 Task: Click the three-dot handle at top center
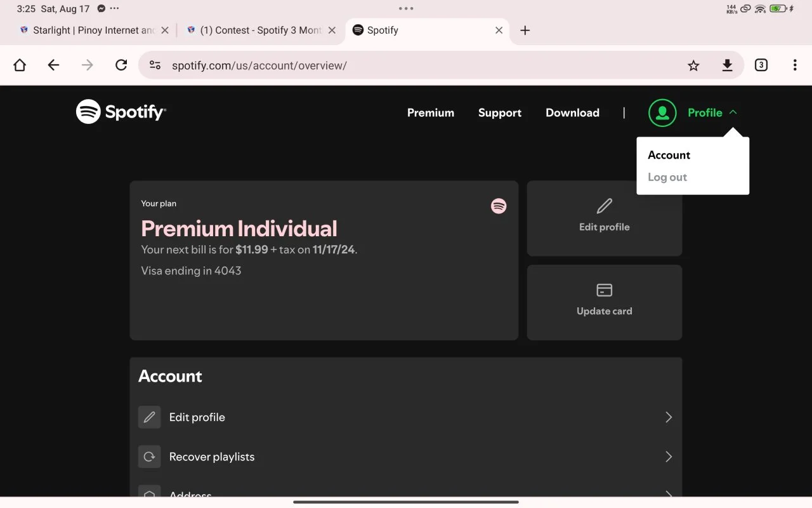tap(406, 9)
